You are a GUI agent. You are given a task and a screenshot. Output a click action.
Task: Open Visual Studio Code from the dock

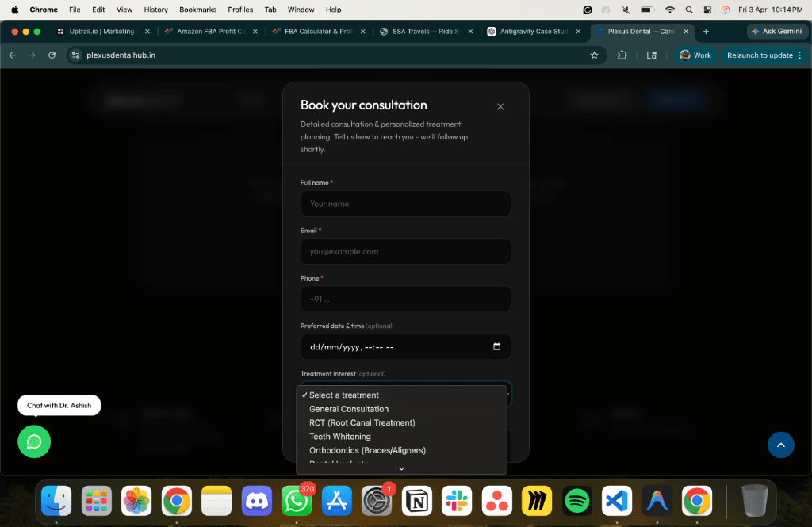(616, 501)
